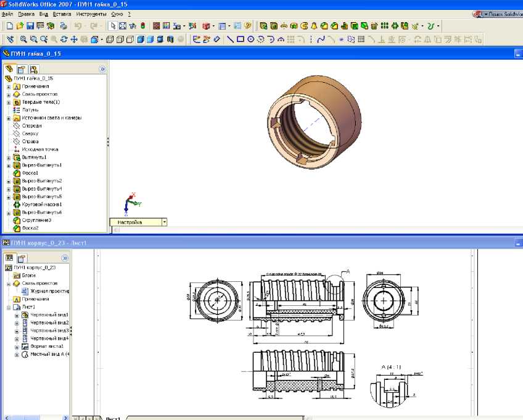Open the Настройка configuration dropdown
The width and height of the screenshot is (523, 420).
[x=164, y=222]
